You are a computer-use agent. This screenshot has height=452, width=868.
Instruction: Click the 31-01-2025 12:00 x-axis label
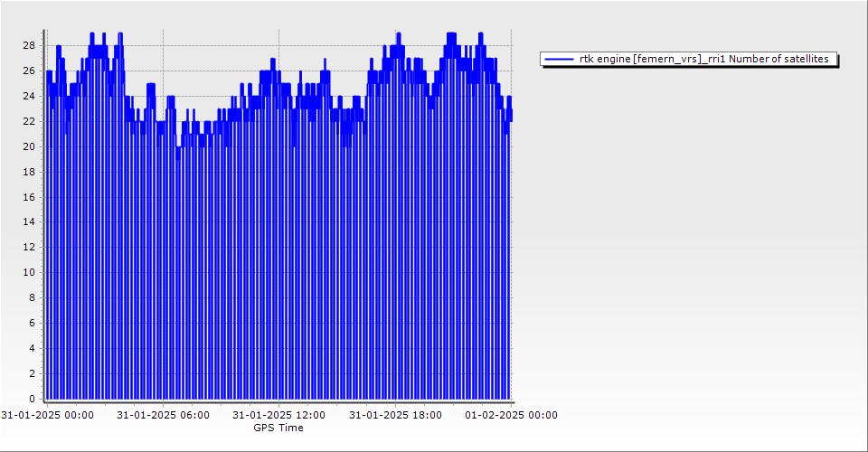pyautogui.click(x=278, y=416)
